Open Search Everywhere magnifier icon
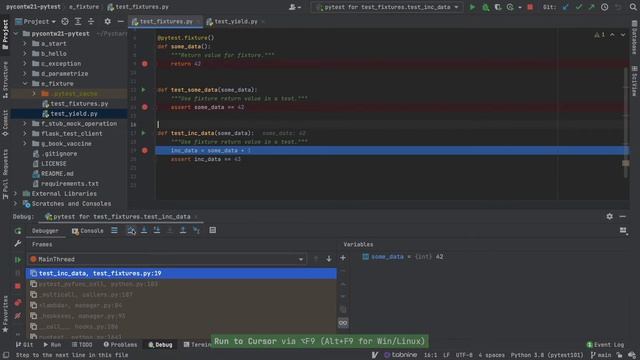The height and width of the screenshot is (360, 640). click(x=633, y=7)
